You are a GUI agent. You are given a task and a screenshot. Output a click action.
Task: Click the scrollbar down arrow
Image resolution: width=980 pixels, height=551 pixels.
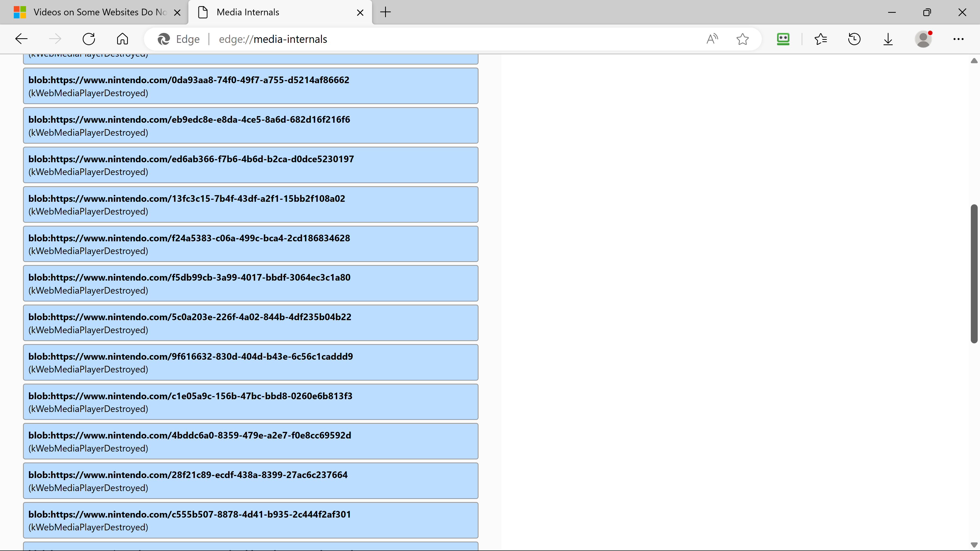point(974,545)
